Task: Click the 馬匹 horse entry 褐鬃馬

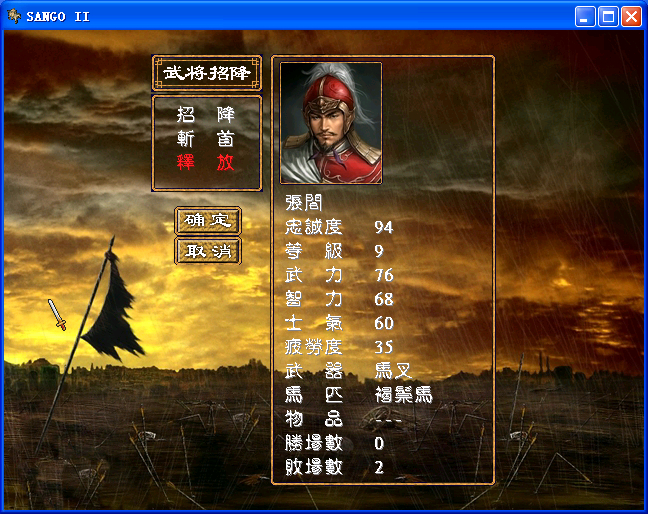Action: (403, 395)
